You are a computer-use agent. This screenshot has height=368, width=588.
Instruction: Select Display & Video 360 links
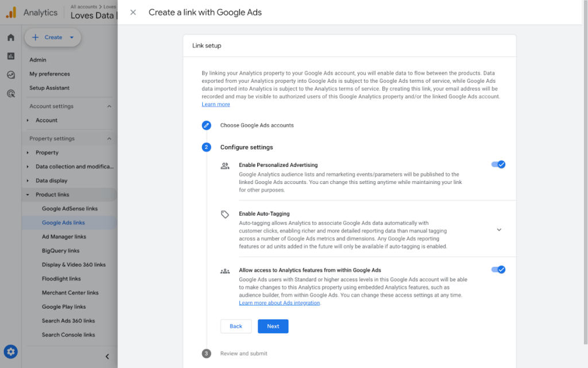click(x=74, y=264)
